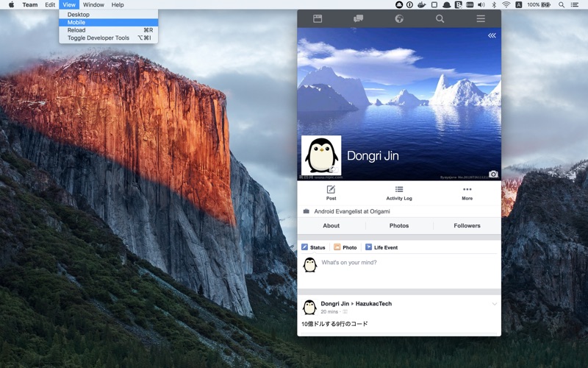Choose Toggle Developer Tools in the View menu
Image resolution: width=588 pixels, height=368 pixels.
pos(108,38)
